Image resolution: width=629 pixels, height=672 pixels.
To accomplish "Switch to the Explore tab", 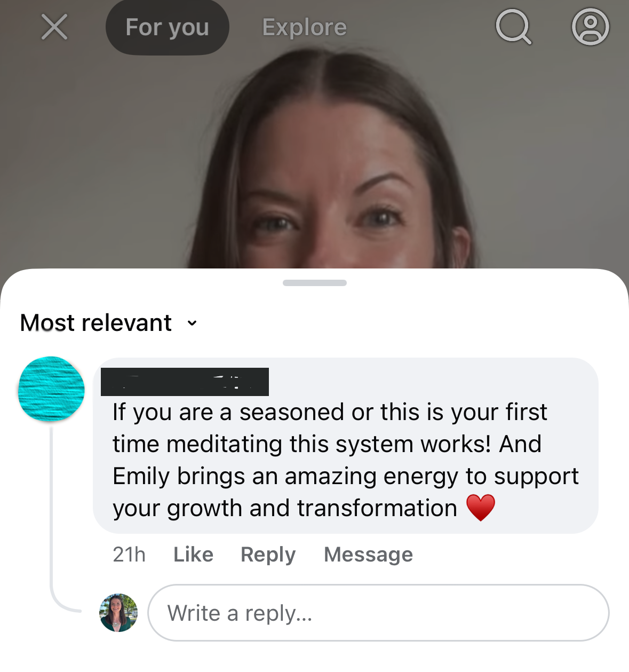I will point(305,27).
